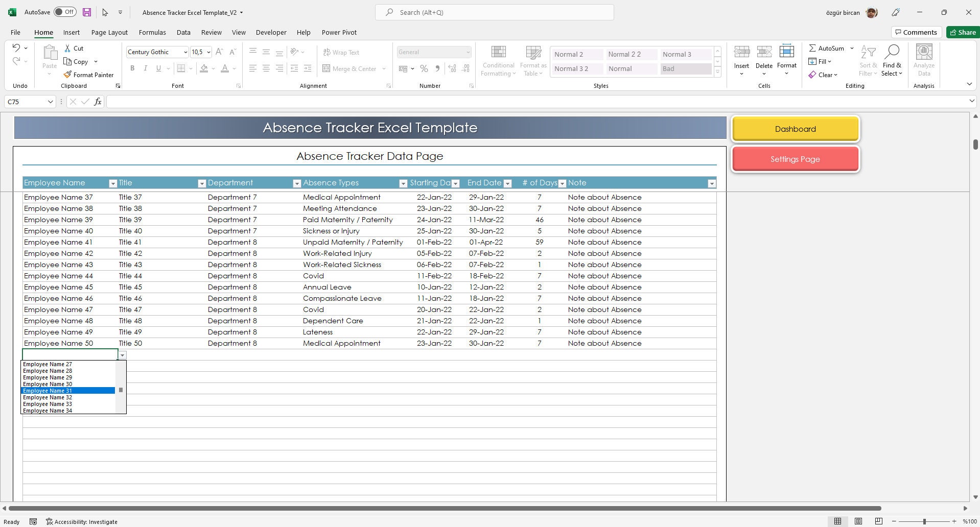Click the yellow Dashboard button
The width and height of the screenshot is (980, 527).
pos(795,129)
